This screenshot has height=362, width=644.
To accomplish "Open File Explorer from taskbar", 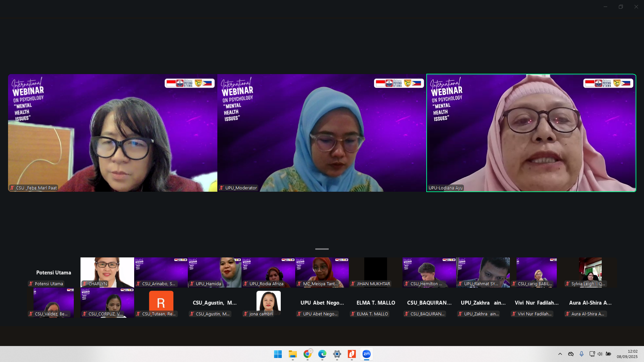I will point(292,354).
